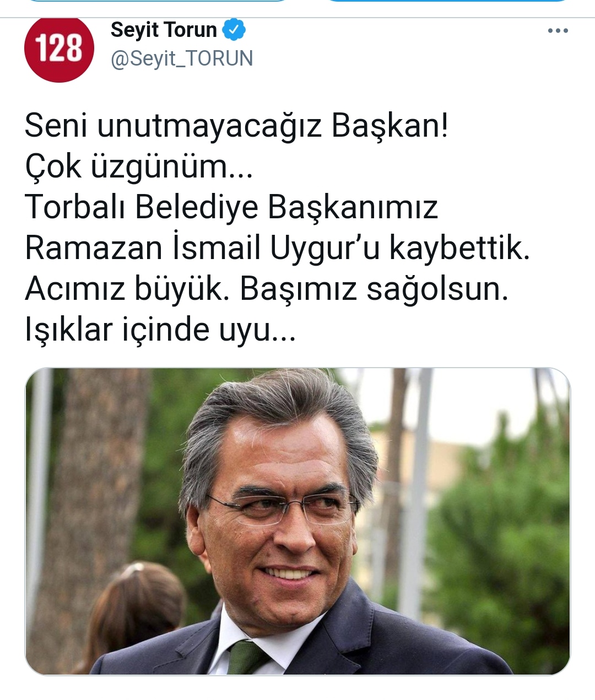Tap 'Acımız büyük. Başımız sağolsun.' line

pos(266,289)
